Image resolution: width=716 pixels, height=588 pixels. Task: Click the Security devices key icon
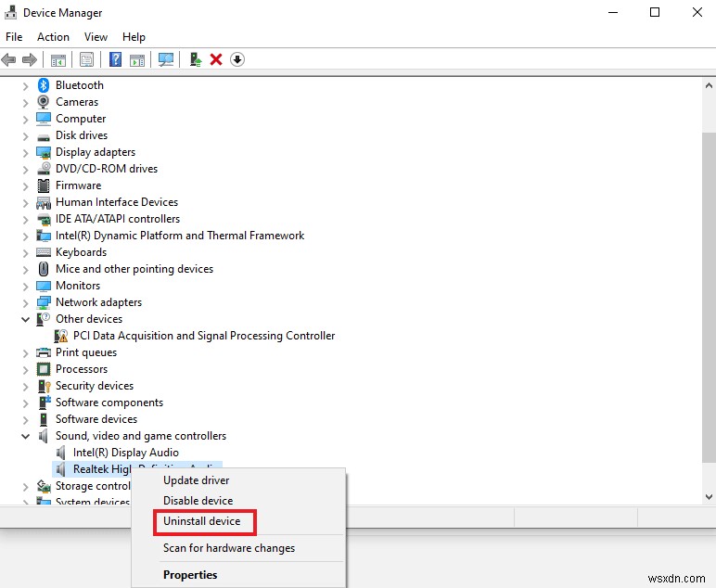(x=44, y=386)
